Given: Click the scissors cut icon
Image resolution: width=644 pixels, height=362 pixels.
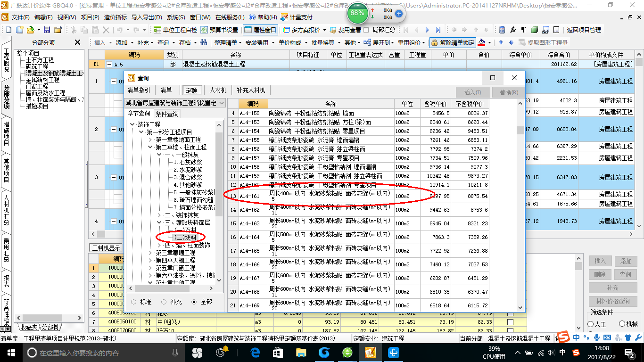Looking at the screenshot, I should 74,30.
